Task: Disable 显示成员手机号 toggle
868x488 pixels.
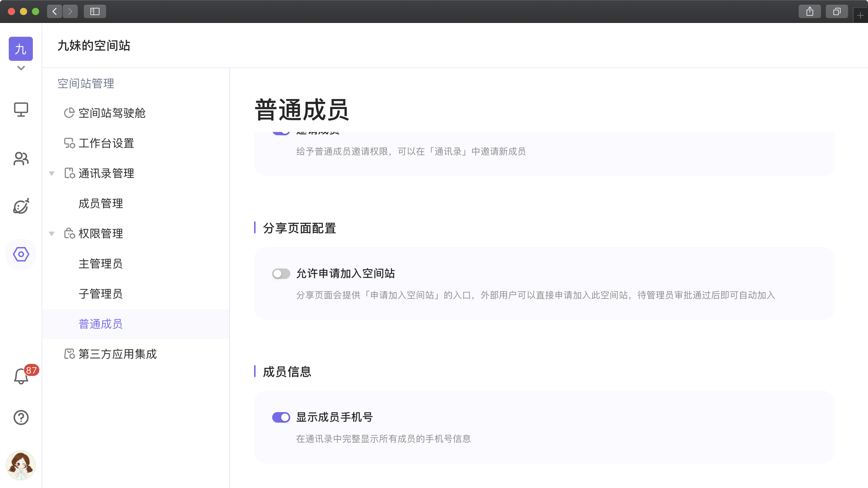Action: coord(281,418)
